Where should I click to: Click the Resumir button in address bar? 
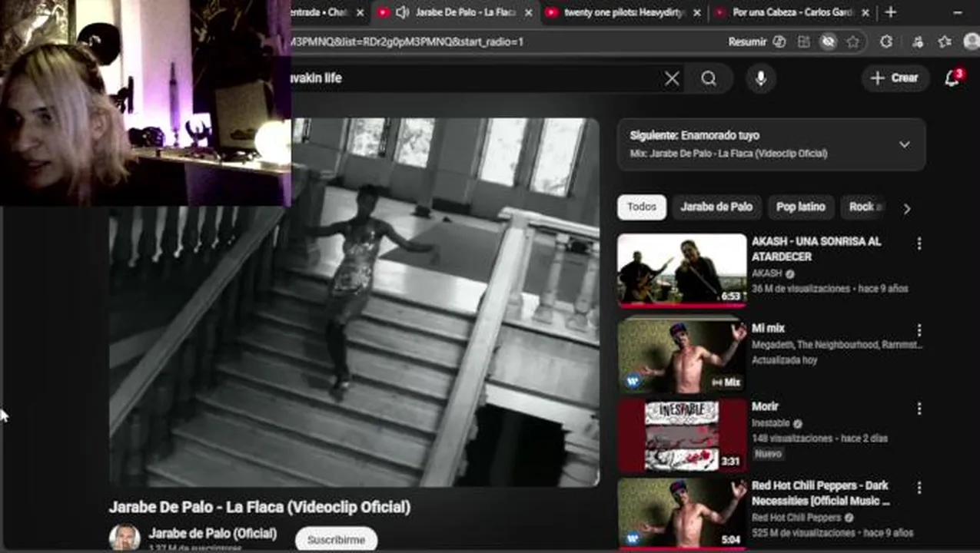tap(756, 42)
